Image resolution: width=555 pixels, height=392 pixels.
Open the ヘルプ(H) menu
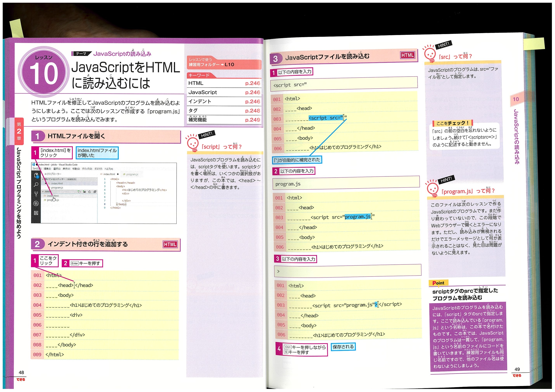[109, 169]
